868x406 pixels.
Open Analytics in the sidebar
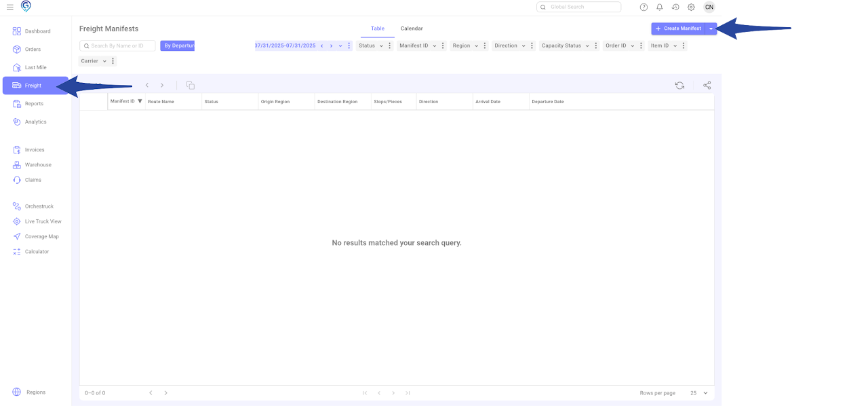pyautogui.click(x=35, y=122)
